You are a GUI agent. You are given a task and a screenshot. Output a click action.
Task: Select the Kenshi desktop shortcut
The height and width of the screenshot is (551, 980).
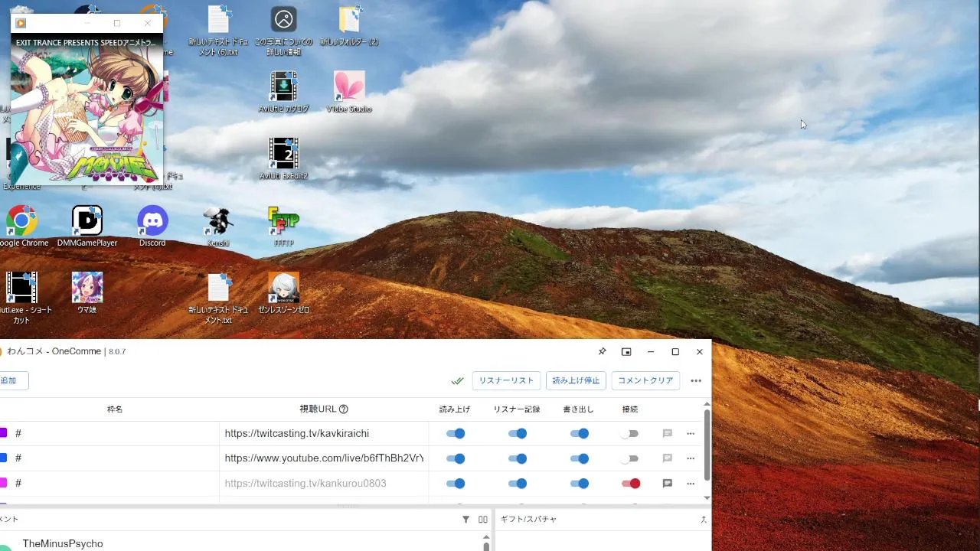tap(218, 227)
